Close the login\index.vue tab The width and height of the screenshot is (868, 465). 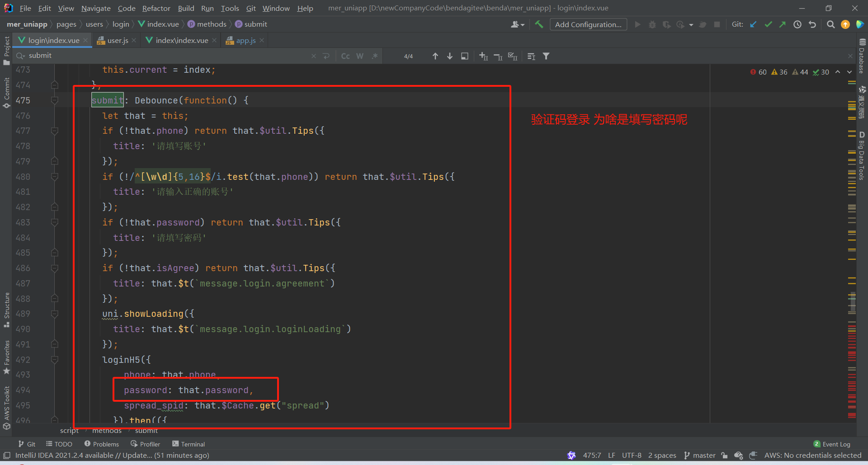click(85, 40)
